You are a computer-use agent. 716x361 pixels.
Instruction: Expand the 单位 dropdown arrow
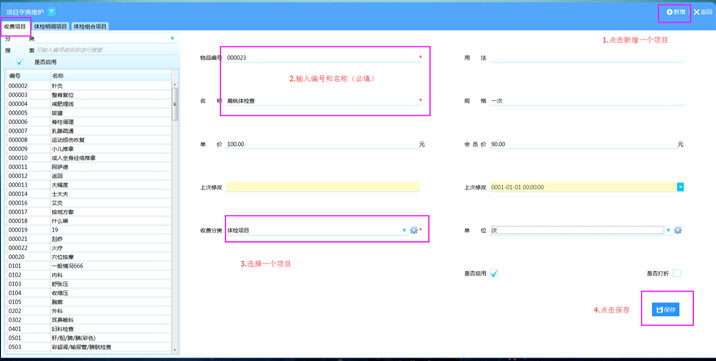[669, 230]
